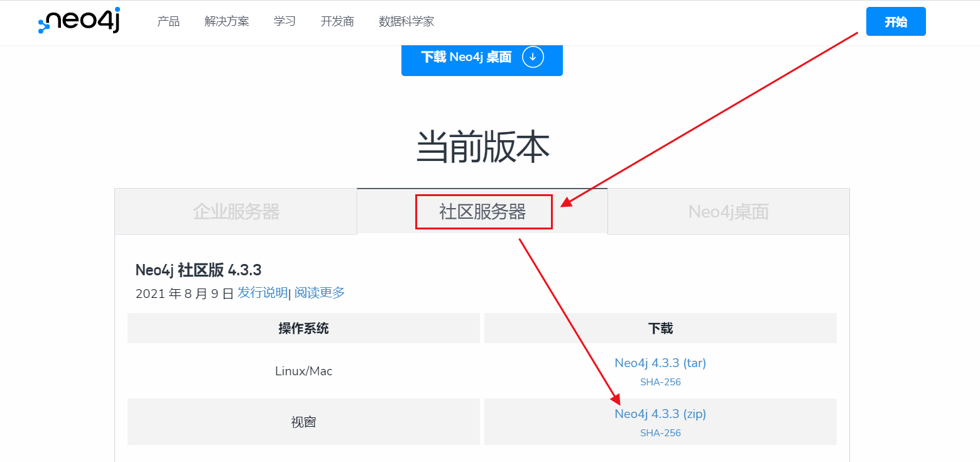Click the 下载 column header
Screen dimensions: 980x462
tap(660, 328)
